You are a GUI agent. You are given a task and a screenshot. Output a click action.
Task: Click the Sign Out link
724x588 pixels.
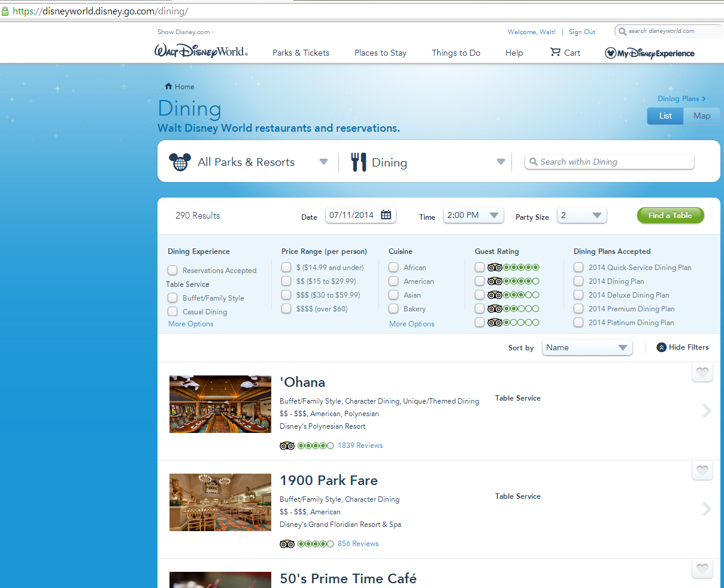(x=582, y=32)
